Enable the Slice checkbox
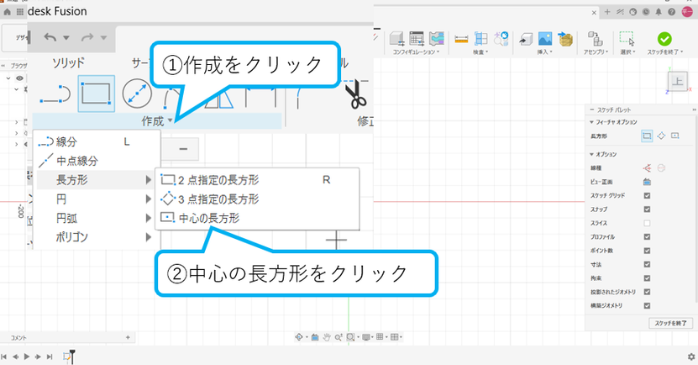Viewport: 698px width, 365px height. [647, 223]
